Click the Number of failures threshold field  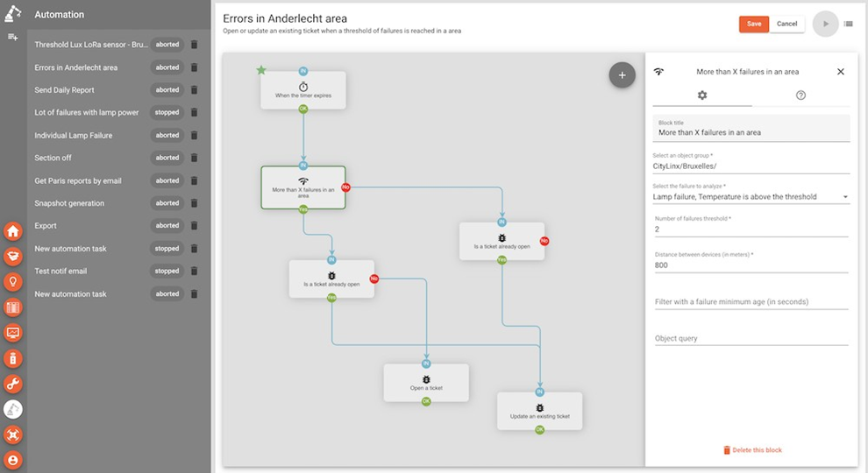(751, 229)
